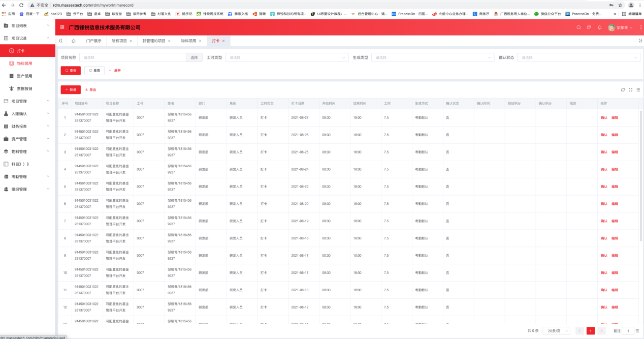Click the 导出 export link
644x339 pixels.
tap(90, 89)
